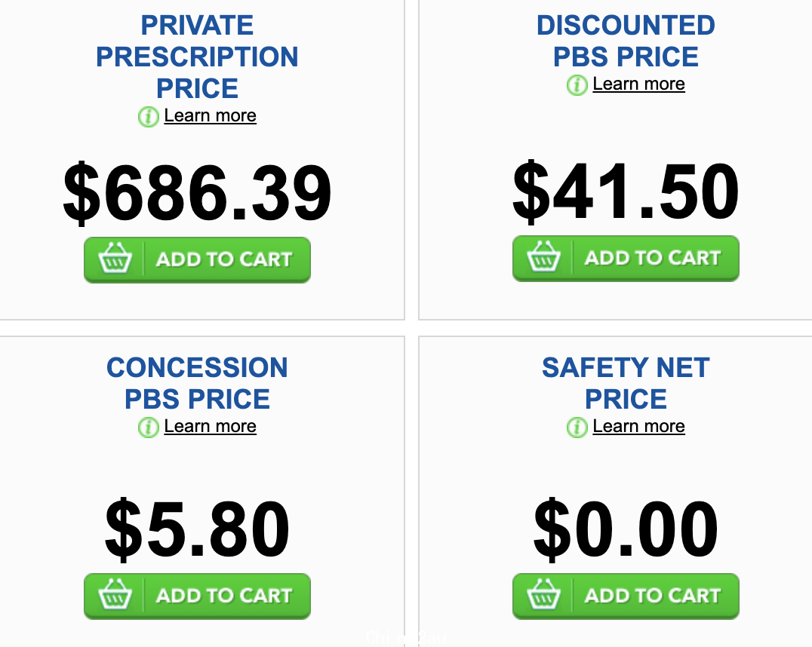The image size is (812, 647).
Task: Open Learn more link for Private Prescription Price
Action: [x=211, y=115]
